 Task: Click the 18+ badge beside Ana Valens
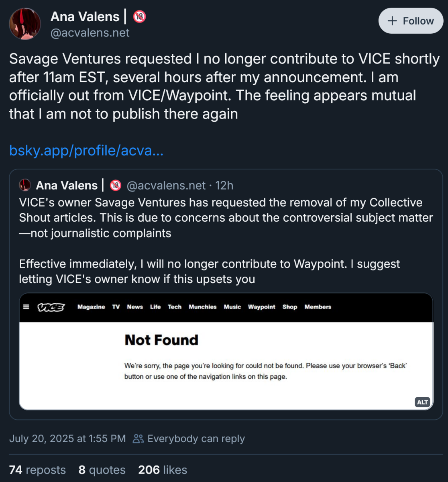pos(139,16)
